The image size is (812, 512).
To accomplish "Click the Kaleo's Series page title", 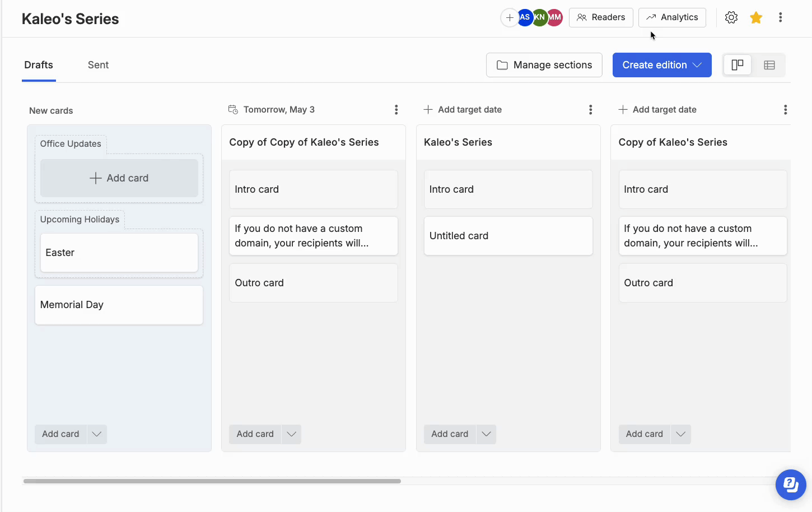I will pyautogui.click(x=70, y=19).
